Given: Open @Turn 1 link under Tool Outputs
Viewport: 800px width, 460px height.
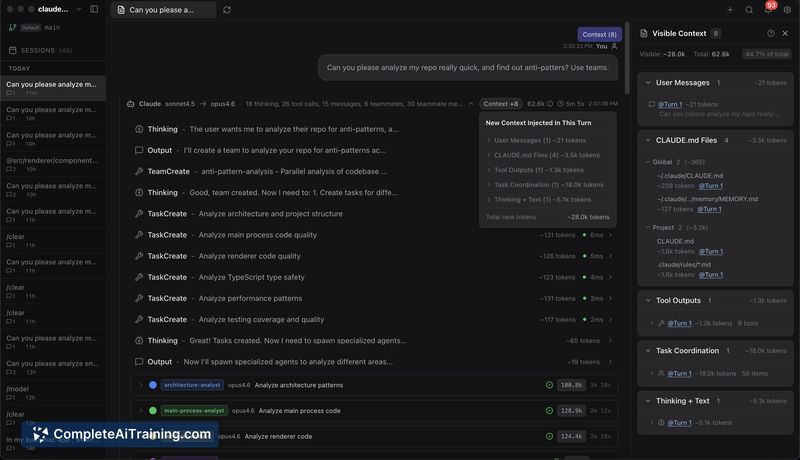Looking at the screenshot, I should 680,323.
